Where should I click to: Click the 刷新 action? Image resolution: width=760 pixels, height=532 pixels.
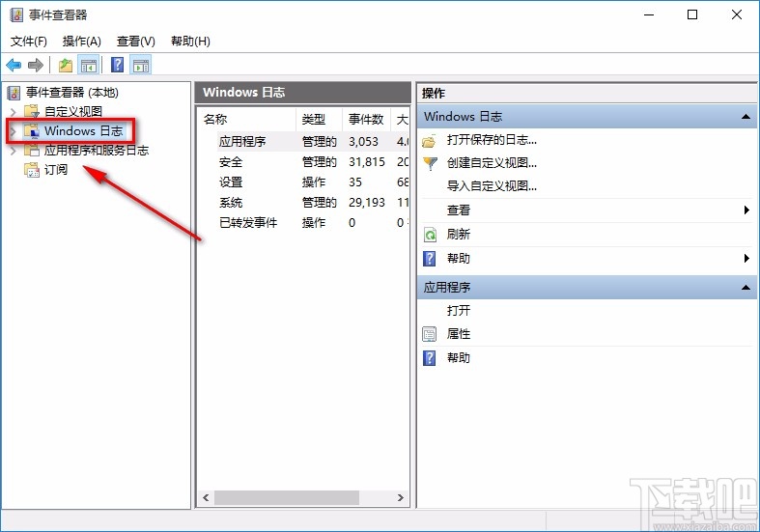point(459,234)
